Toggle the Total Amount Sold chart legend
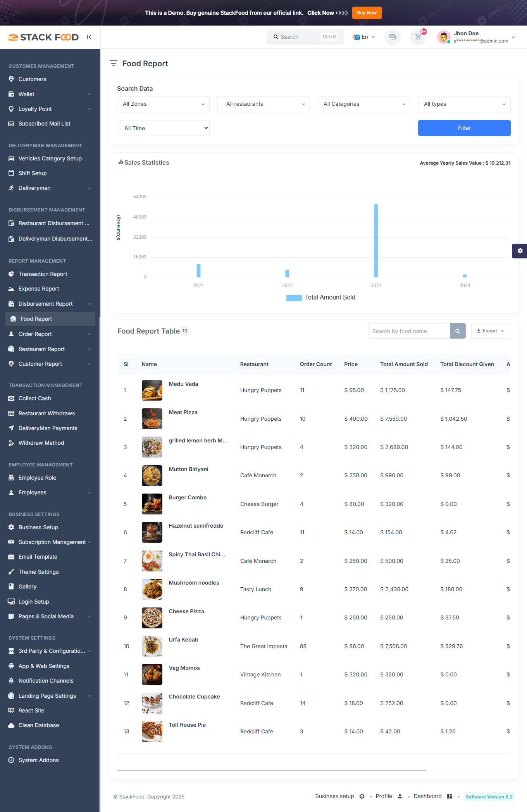Image resolution: width=527 pixels, height=812 pixels. click(321, 298)
